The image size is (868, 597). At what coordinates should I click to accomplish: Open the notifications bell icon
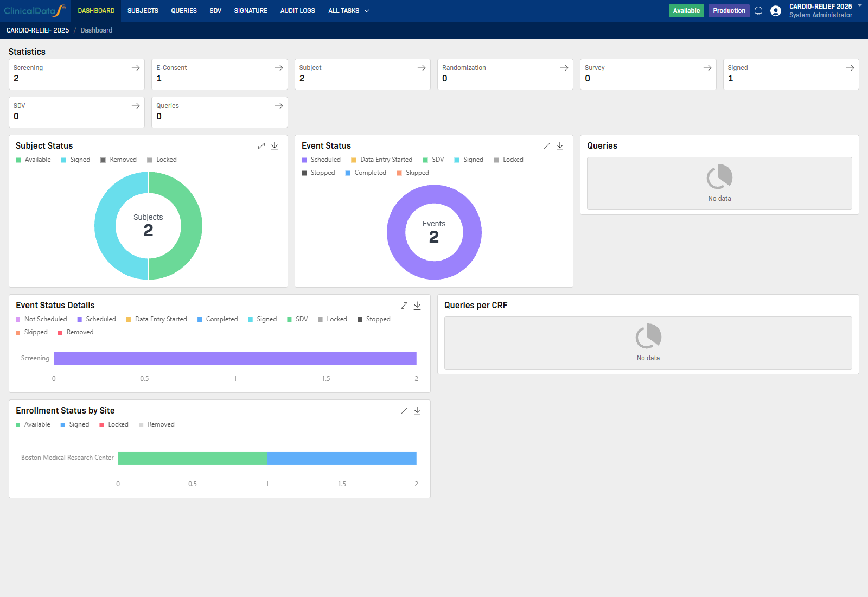tap(758, 11)
